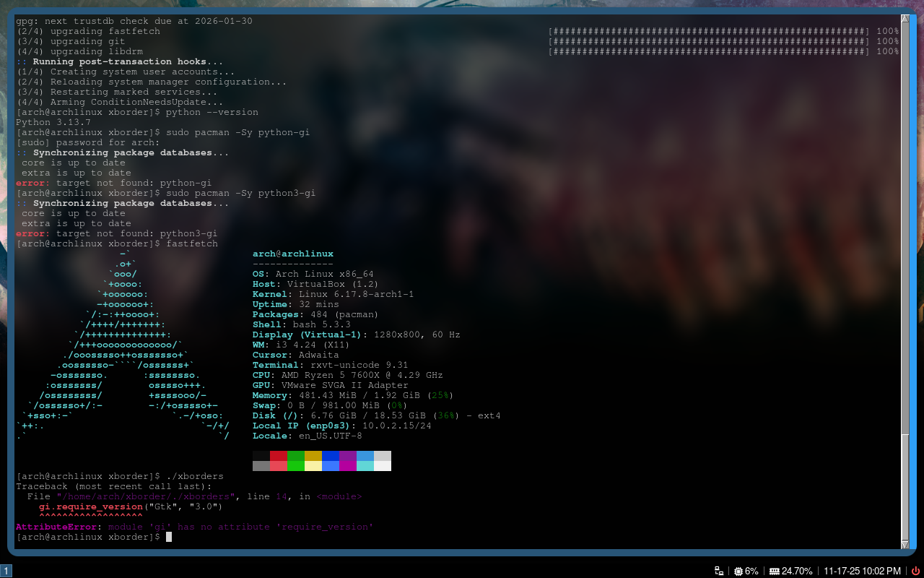Pick the magenta swatch in lower palette row
Viewport: 924px width, 578px height.
coord(348,466)
